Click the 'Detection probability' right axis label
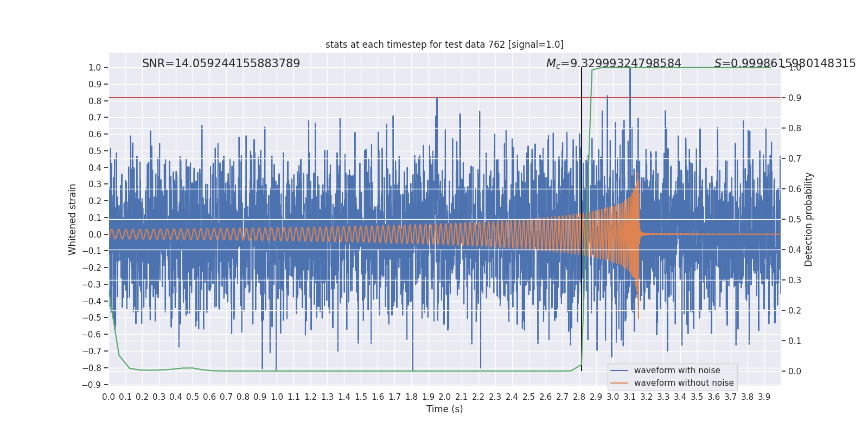868x434 pixels. coord(809,219)
